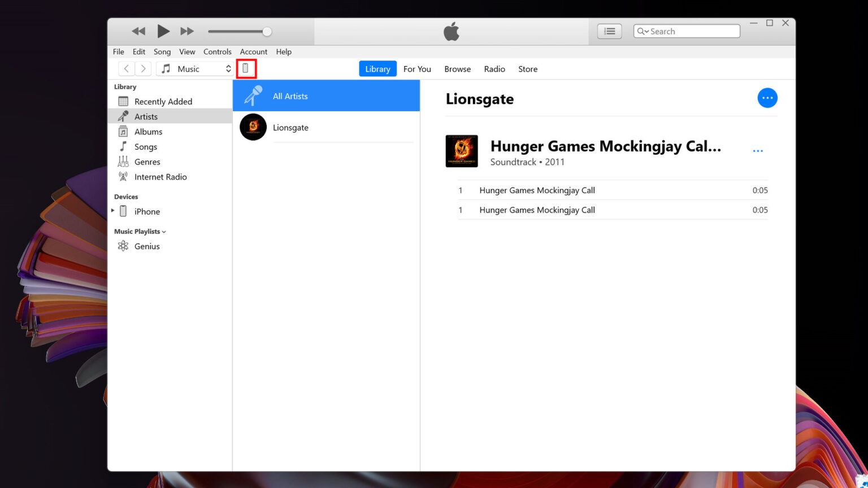Open Genius playlist in sidebar

(x=147, y=246)
